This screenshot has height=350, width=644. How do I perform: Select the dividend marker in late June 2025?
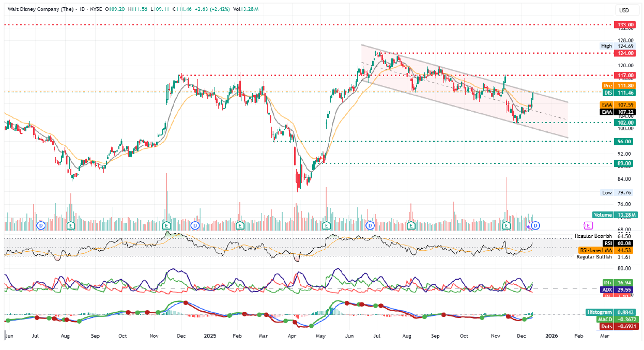[370, 225]
